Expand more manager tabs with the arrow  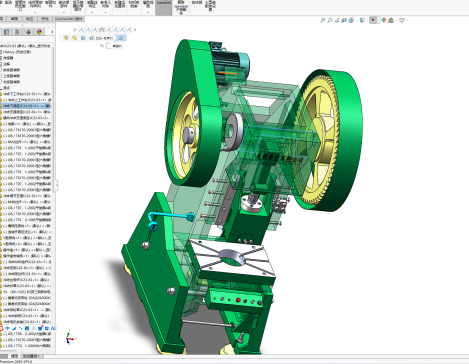(x=52, y=32)
